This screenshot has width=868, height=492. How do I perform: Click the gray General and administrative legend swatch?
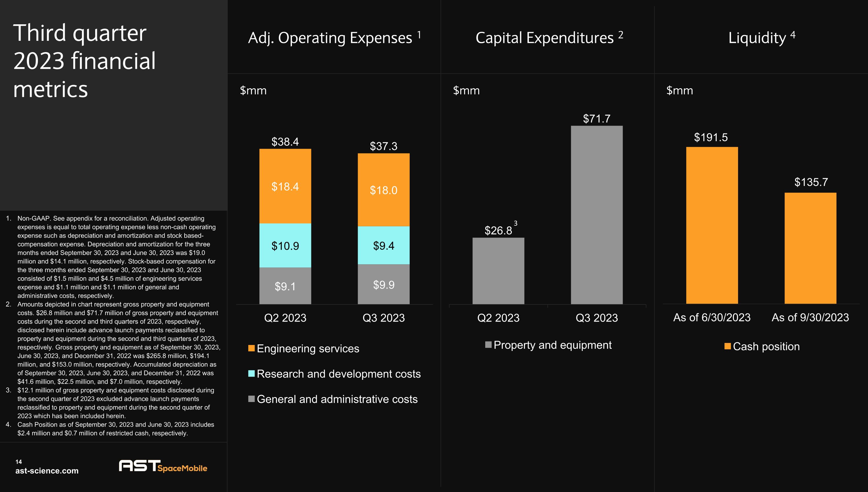pyautogui.click(x=251, y=399)
